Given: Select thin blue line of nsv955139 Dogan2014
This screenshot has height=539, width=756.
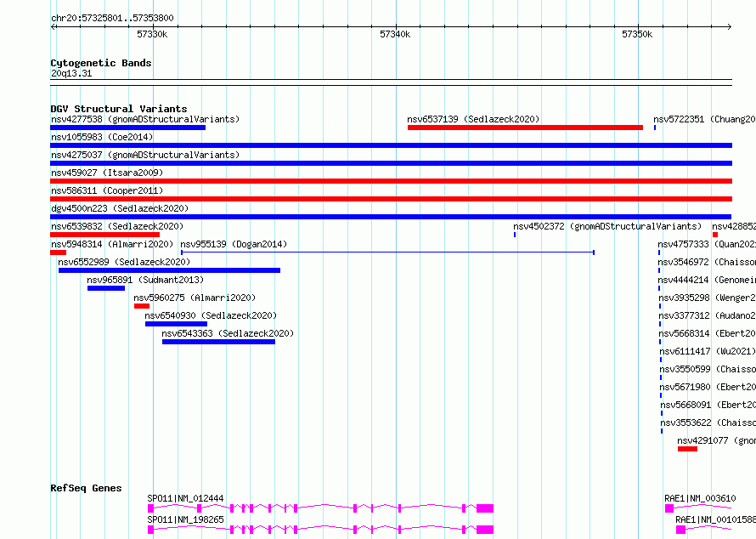Looking at the screenshot, I should coord(387,252).
